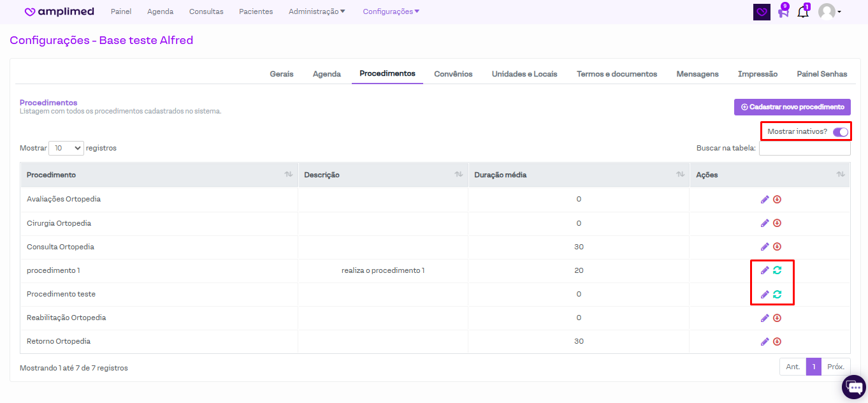Expand the Configurações dropdown menu

tap(391, 11)
